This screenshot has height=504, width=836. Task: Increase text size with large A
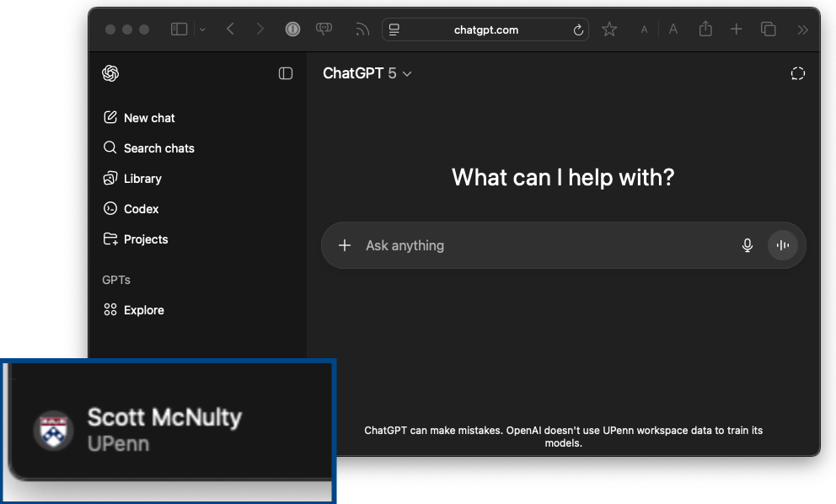673,29
